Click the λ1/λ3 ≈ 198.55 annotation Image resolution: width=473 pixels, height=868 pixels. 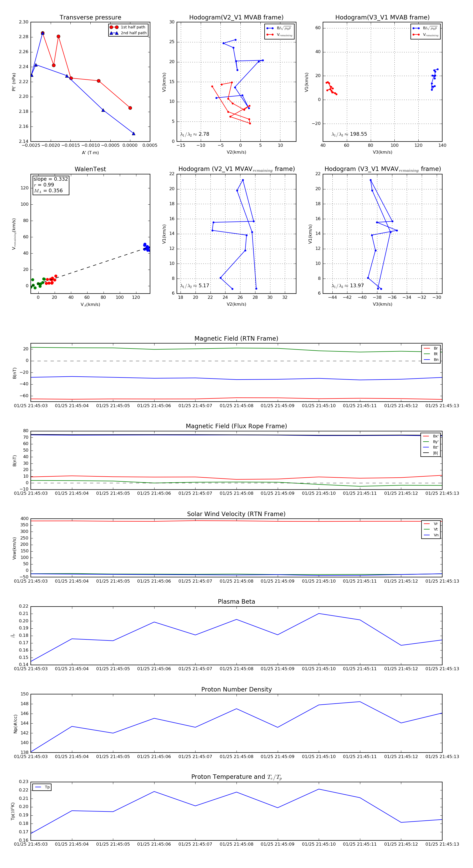(349, 134)
